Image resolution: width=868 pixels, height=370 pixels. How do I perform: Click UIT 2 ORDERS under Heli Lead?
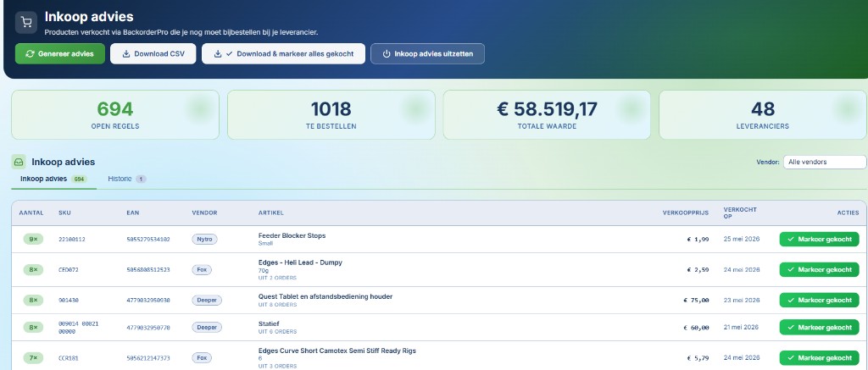277,278
